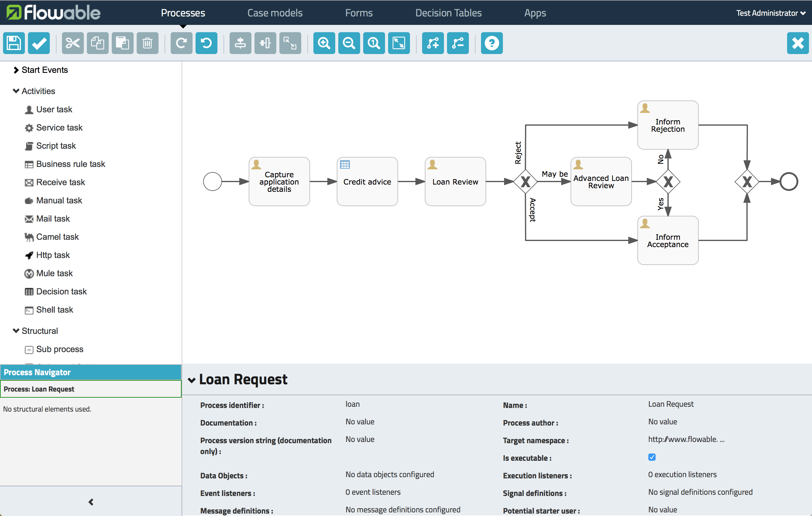
Task: Click the Help question mark icon
Action: click(x=491, y=43)
